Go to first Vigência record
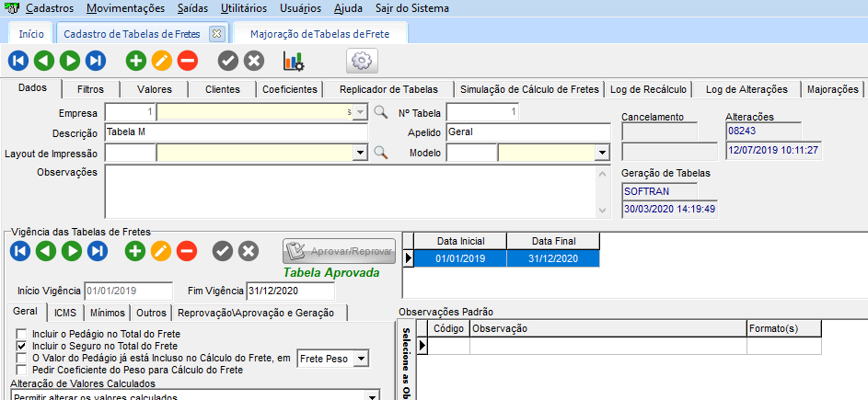 click(20, 251)
